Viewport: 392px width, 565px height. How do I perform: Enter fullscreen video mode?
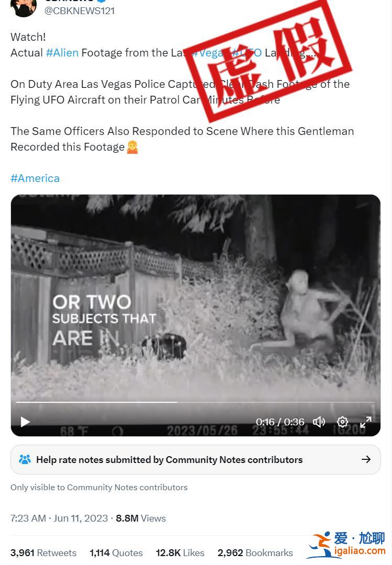pos(366,422)
